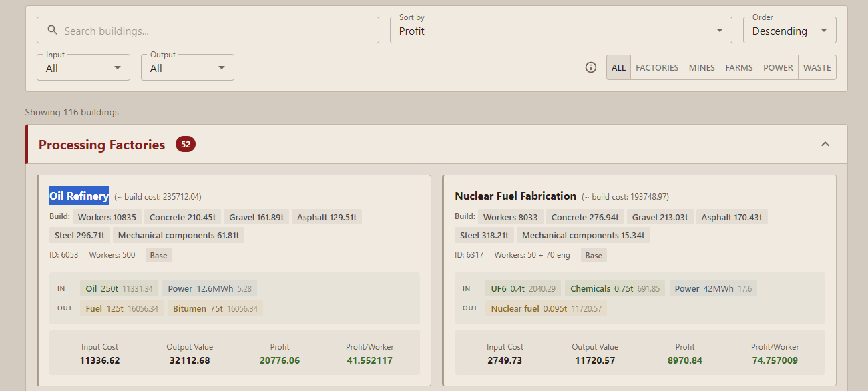The width and height of the screenshot is (868, 391).
Task: Click Workers: 50 + 70 eng text
Action: 533,255
